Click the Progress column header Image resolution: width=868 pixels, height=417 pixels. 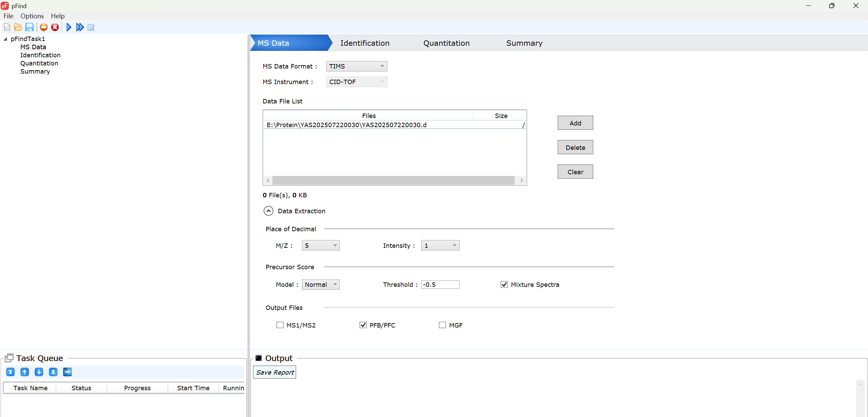(137, 388)
